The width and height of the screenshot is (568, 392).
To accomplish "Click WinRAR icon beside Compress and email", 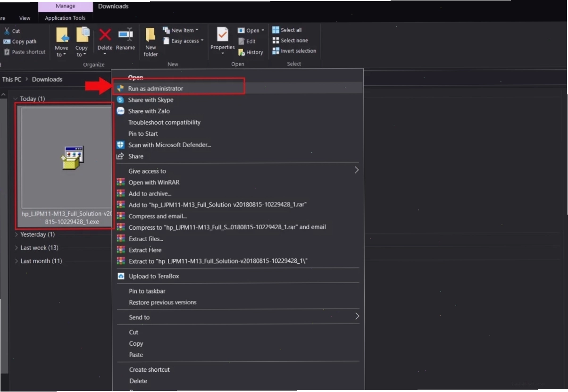I will tap(121, 216).
